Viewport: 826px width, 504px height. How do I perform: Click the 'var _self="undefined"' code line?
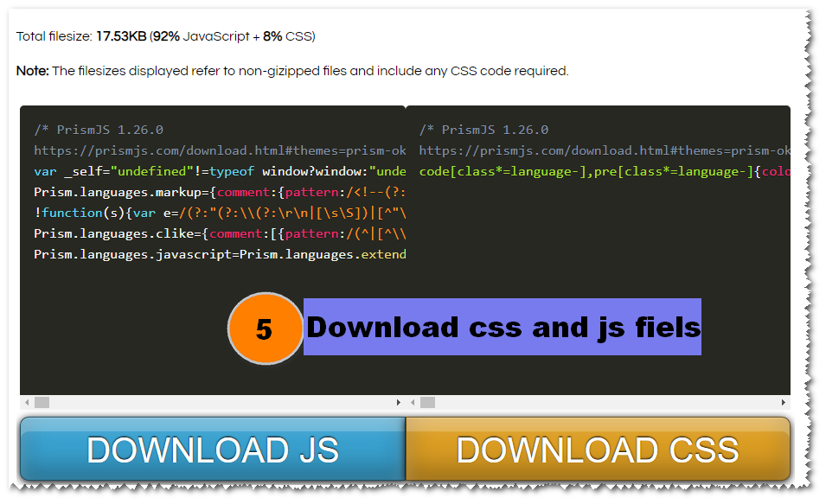click(220, 172)
